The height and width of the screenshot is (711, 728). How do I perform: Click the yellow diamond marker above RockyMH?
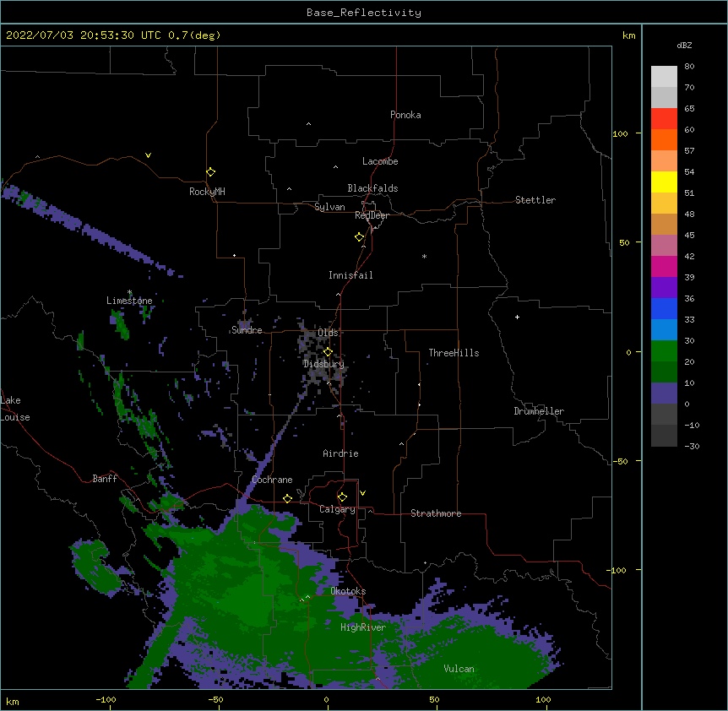211,172
